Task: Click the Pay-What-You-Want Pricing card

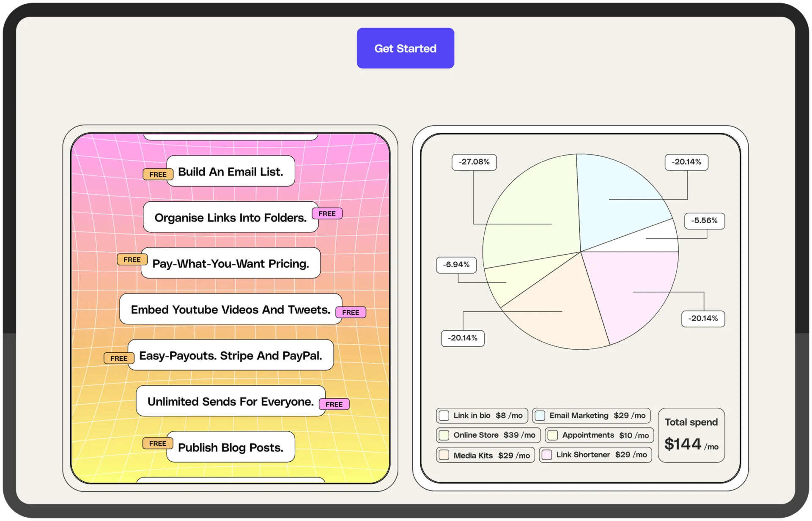Action: (x=230, y=263)
